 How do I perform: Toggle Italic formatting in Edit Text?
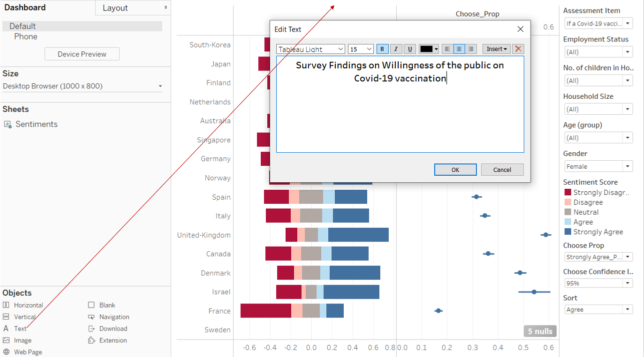[x=396, y=49]
